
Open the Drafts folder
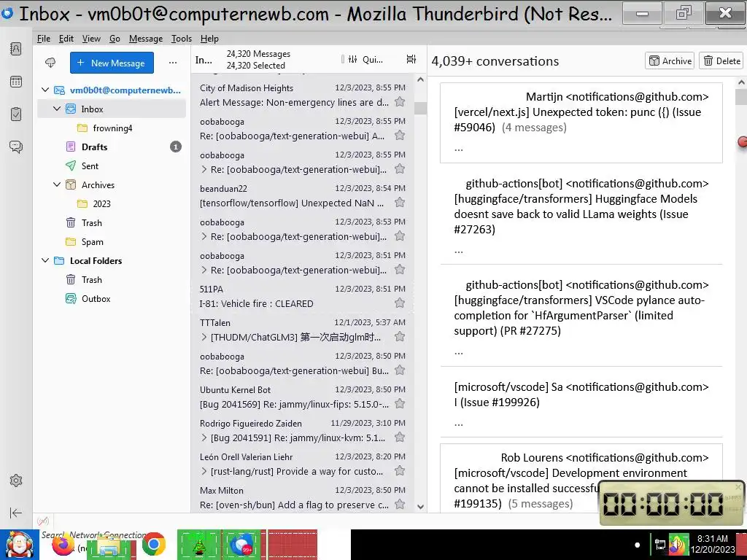[x=112, y=147]
